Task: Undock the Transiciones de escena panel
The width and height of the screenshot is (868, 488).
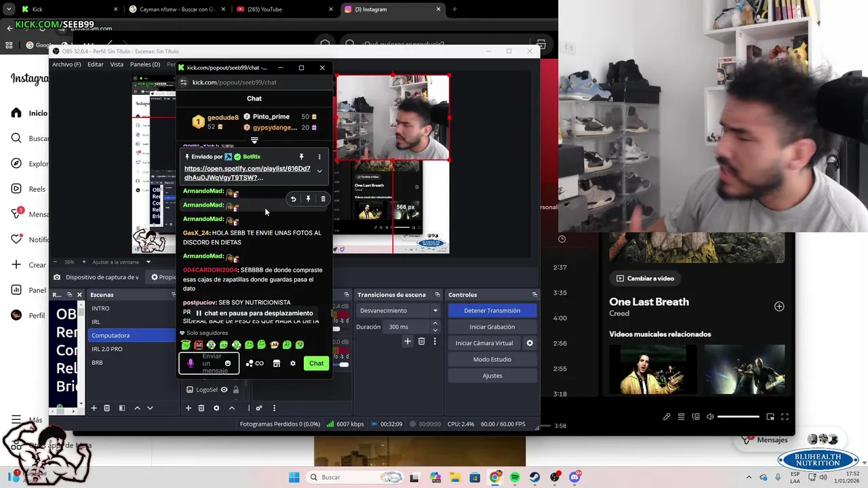Action: pos(439,295)
